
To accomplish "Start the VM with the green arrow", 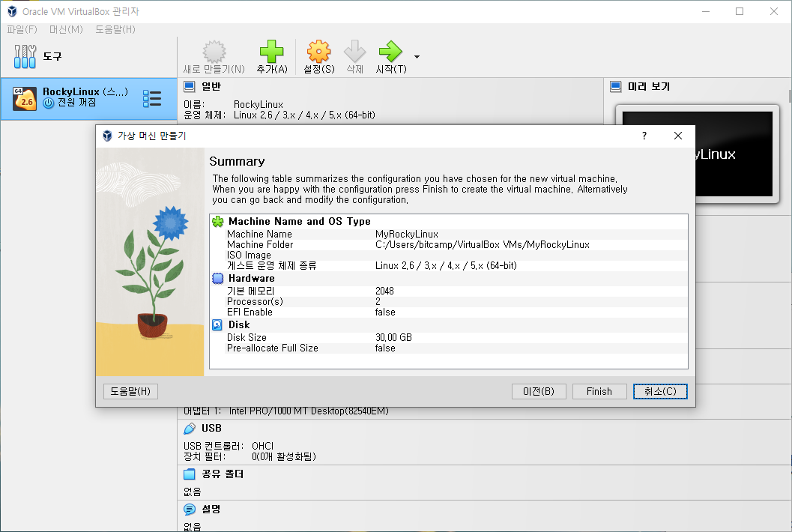I will (x=390, y=52).
